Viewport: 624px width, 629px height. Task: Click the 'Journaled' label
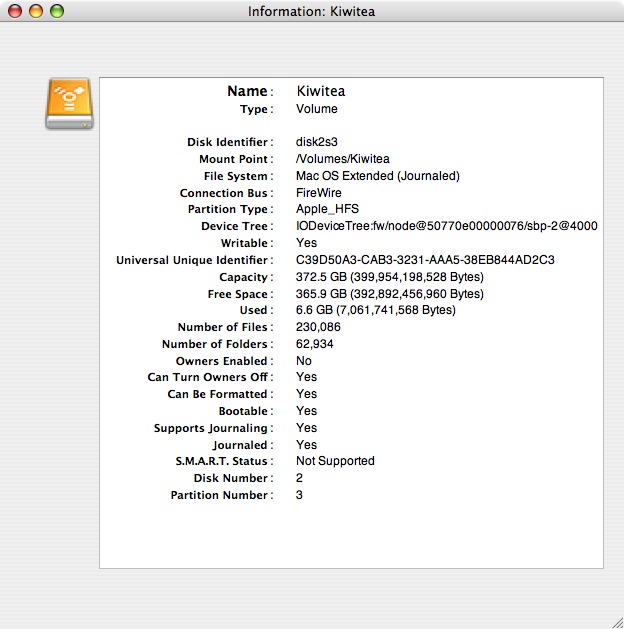click(240, 445)
